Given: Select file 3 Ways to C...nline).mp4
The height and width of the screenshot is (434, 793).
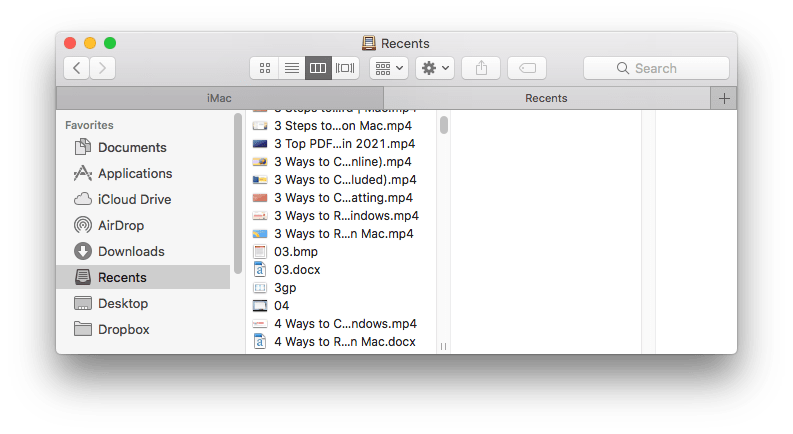Looking at the screenshot, I should click(x=340, y=162).
